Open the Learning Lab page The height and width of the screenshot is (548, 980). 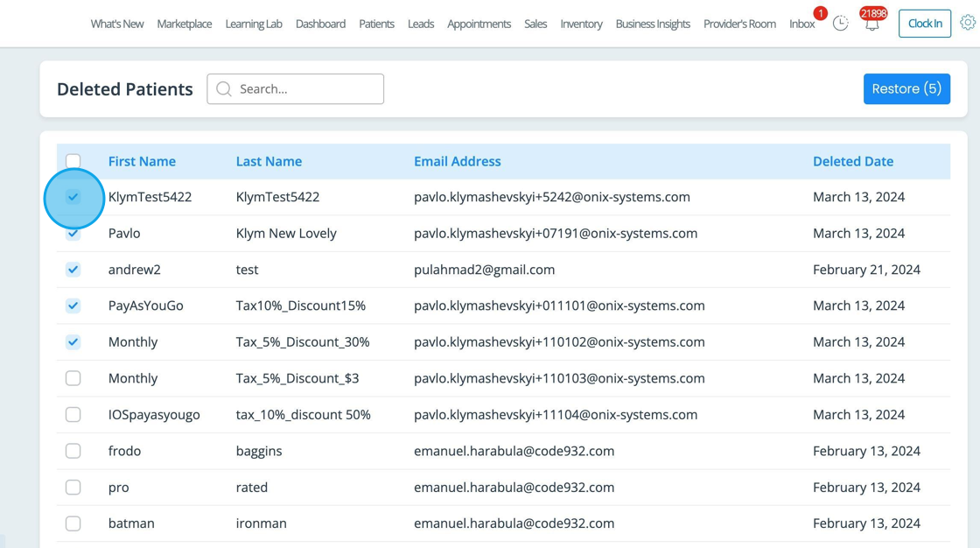pyautogui.click(x=254, y=24)
